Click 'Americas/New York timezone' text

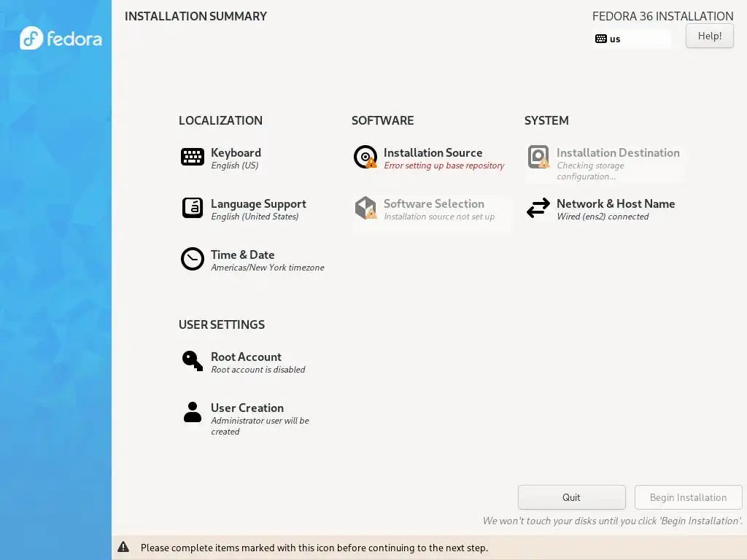coord(267,268)
